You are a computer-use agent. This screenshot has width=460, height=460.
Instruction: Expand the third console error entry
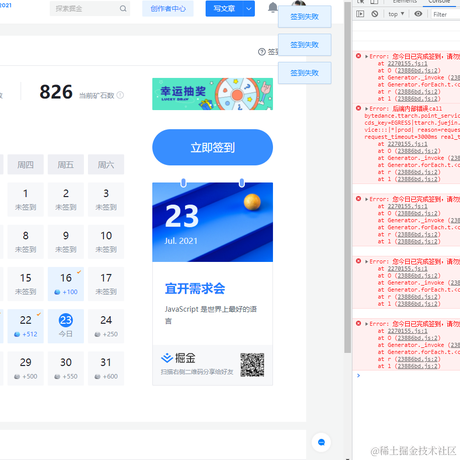(x=366, y=199)
